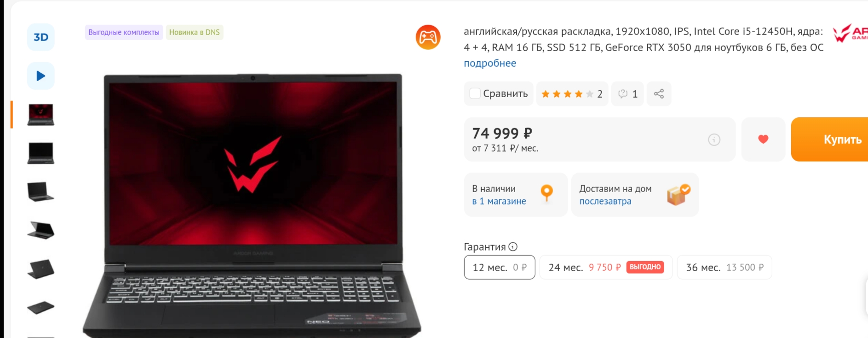Select the 24 мес. warranty option

606,267
